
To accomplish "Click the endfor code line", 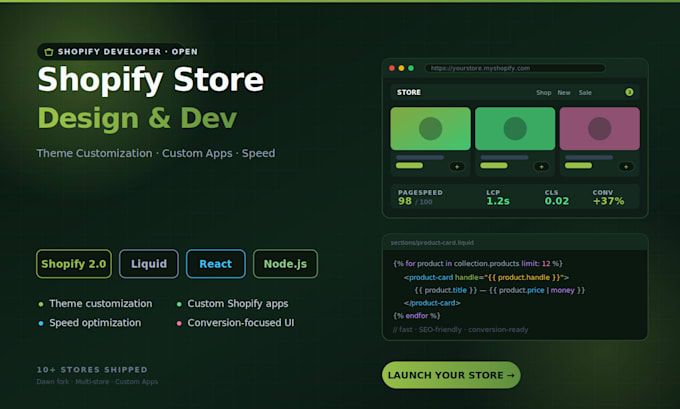I will tap(416, 316).
